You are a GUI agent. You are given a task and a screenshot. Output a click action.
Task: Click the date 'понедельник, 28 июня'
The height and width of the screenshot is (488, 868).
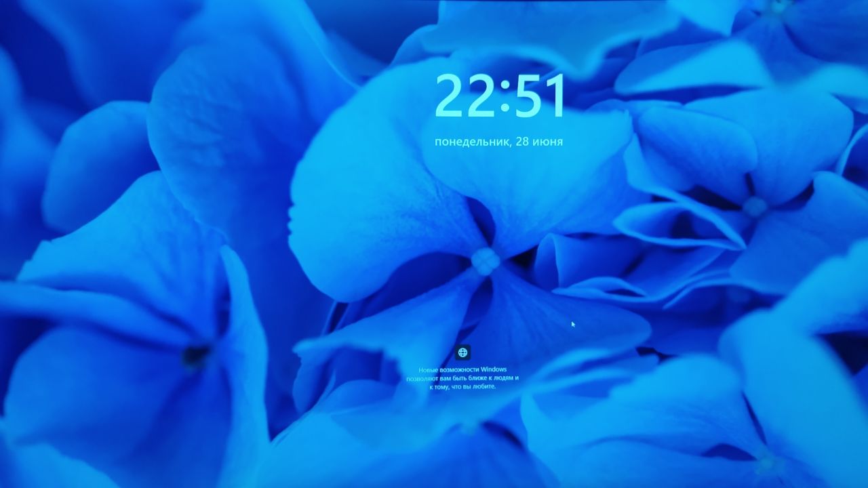[498, 142]
